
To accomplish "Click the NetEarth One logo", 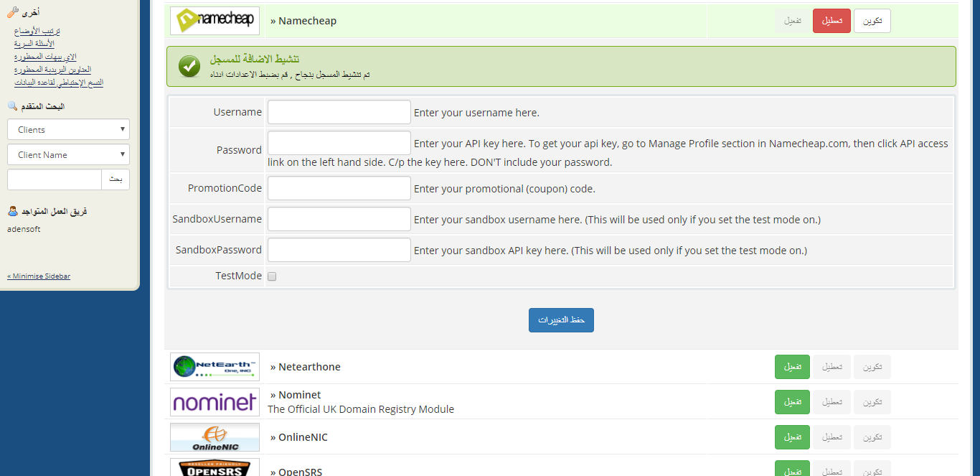I will 215,367.
